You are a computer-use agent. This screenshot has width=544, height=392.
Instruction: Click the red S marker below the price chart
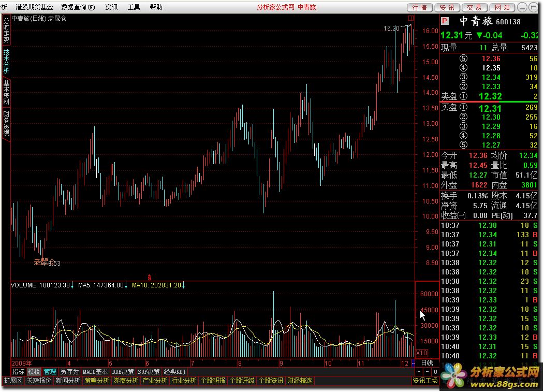[x=150, y=278]
